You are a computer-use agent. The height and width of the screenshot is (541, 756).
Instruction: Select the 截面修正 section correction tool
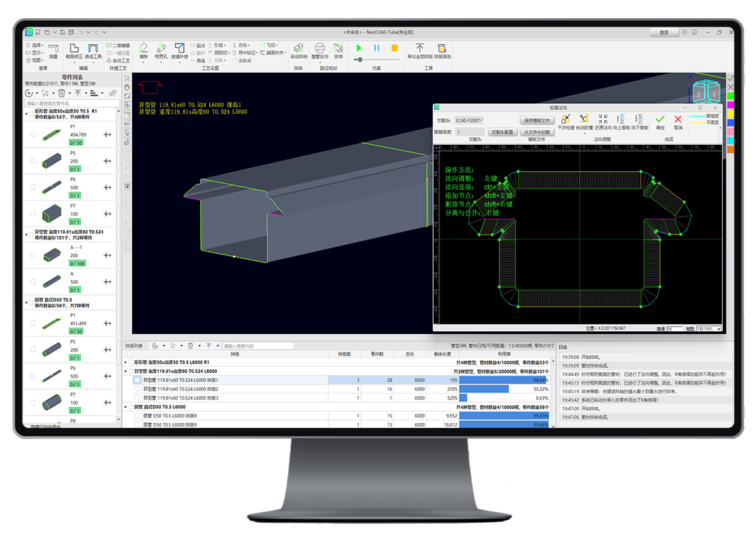(x=73, y=49)
